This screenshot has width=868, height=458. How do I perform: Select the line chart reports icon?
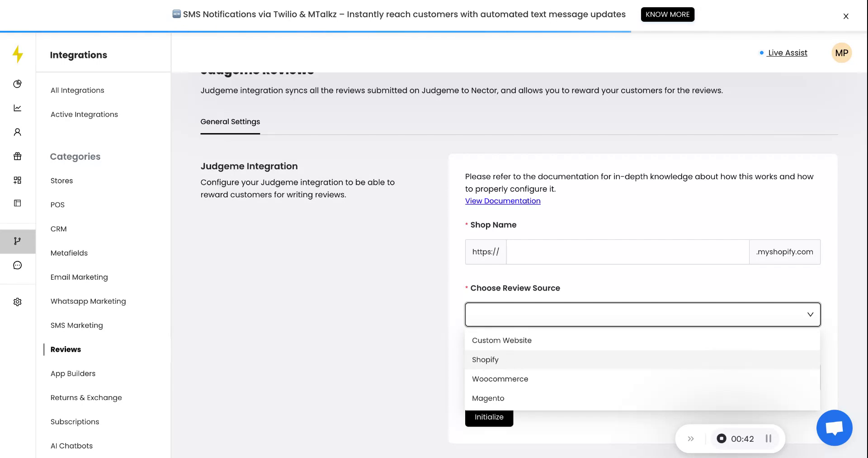pyautogui.click(x=17, y=108)
